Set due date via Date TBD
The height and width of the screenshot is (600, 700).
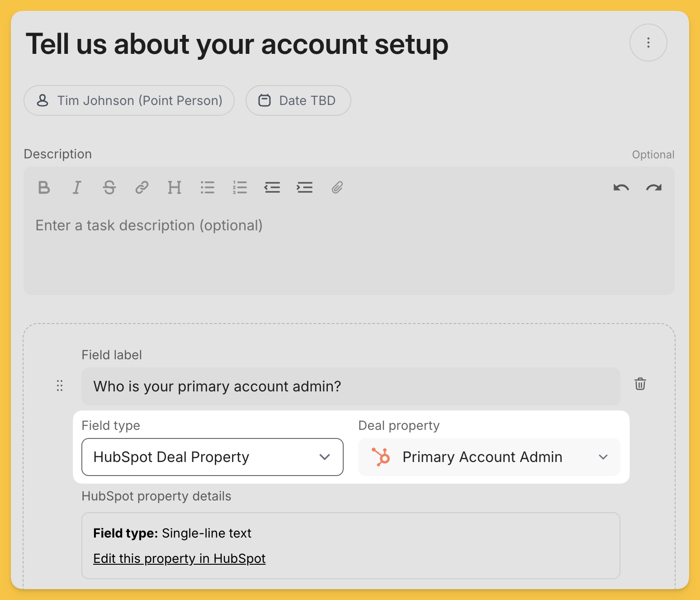[298, 100]
